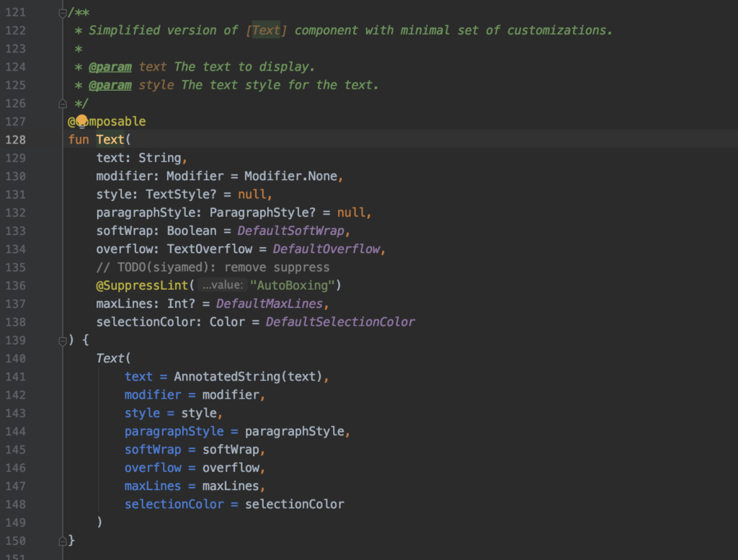Collapse the doc comment fold marker at line 121
Viewport: 738px width, 560px height.
pos(63,13)
